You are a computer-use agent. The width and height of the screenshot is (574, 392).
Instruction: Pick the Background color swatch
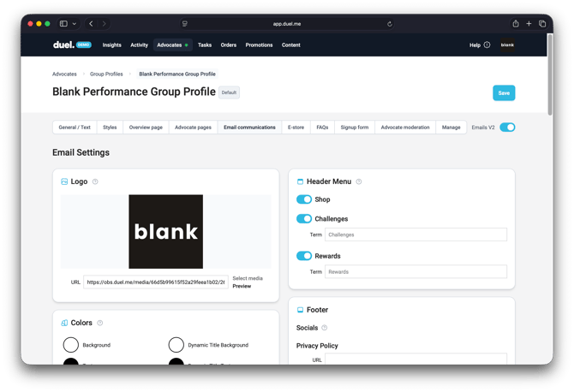(x=71, y=345)
